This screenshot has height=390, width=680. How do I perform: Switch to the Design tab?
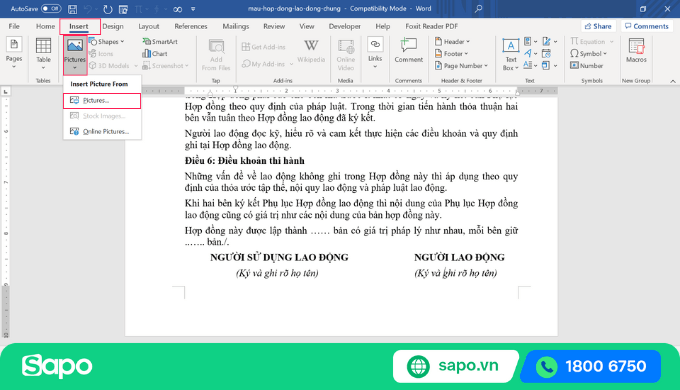coord(113,26)
